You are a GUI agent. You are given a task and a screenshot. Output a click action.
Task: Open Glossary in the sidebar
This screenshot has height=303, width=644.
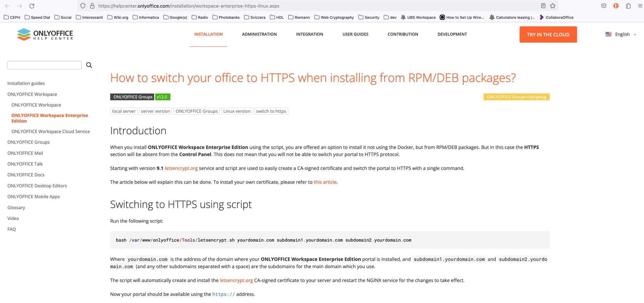point(16,208)
